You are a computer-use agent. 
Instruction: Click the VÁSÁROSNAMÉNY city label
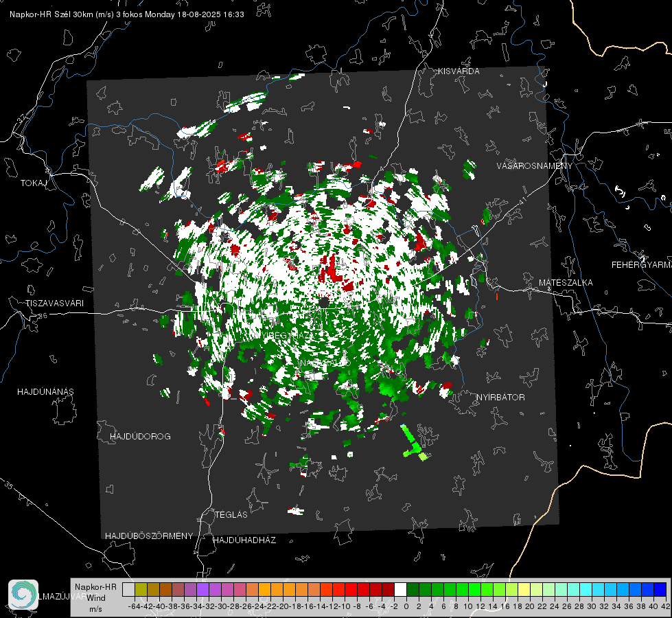[535, 166]
